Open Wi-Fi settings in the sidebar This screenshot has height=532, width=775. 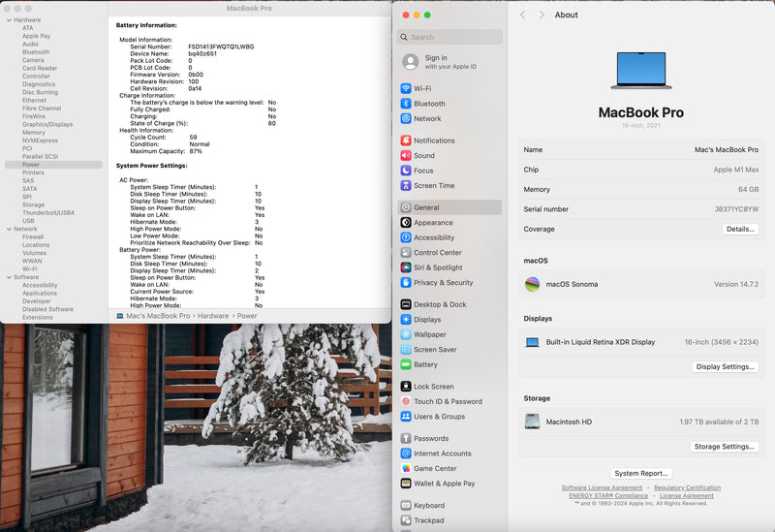[x=422, y=88]
